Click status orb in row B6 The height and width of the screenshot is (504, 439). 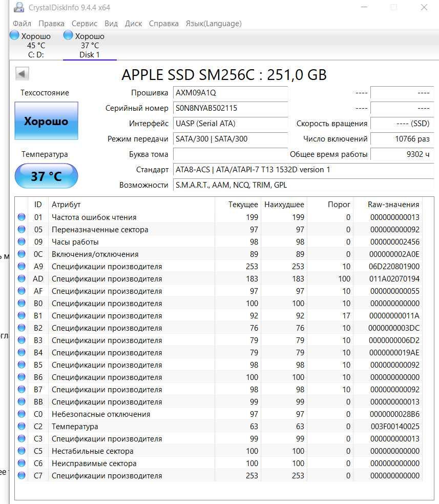tap(22, 377)
